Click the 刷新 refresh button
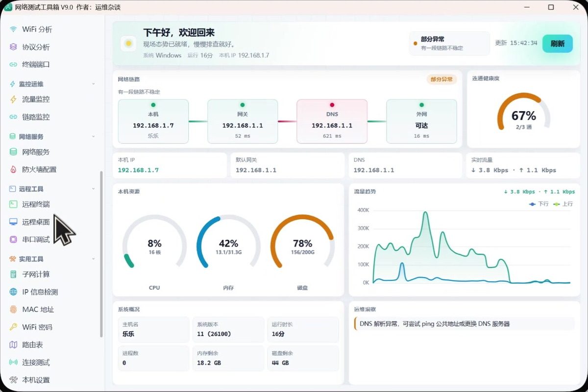Image resolution: width=588 pixels, height=392 pixels. tap(558, 44)
